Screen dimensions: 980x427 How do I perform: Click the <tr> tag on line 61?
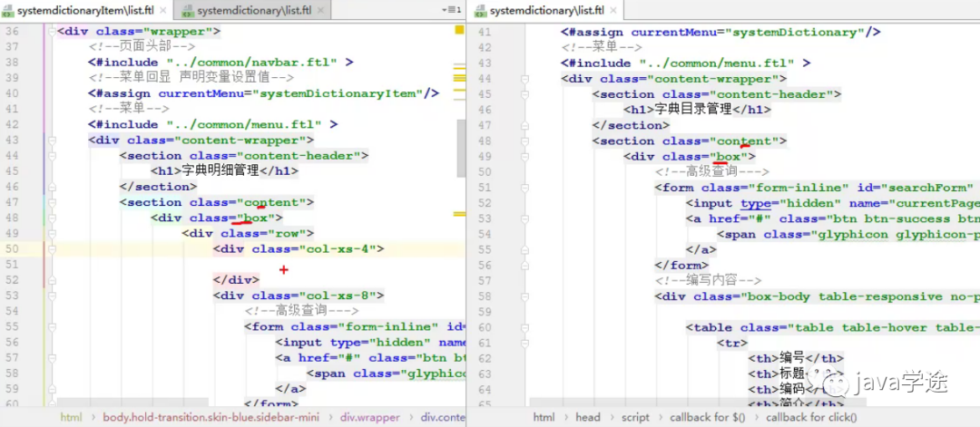[x=732, y=344]
